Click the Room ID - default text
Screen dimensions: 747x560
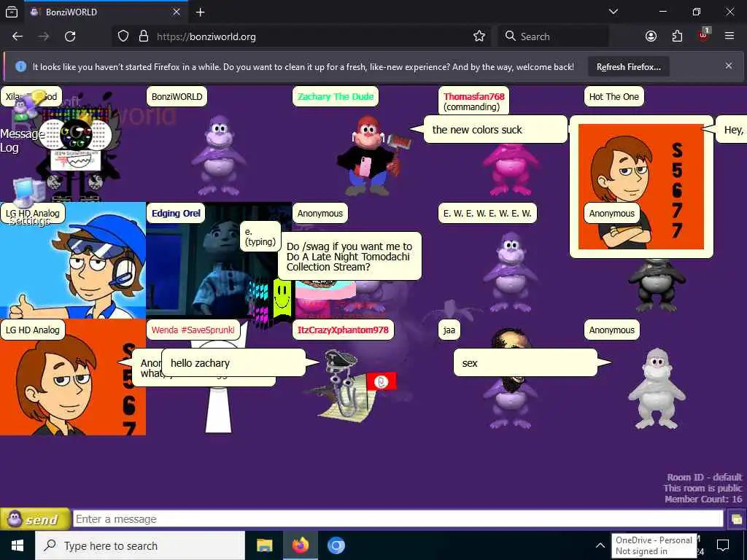pos(704,477)
